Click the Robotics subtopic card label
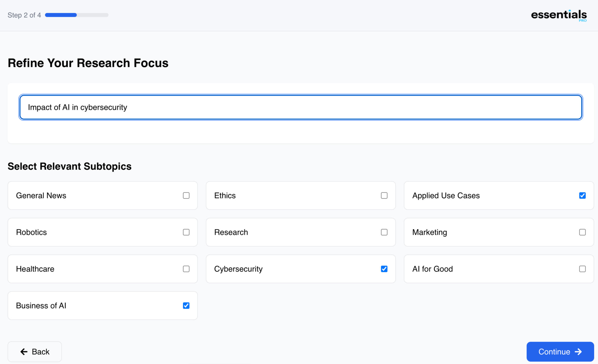The image size is (598, 364). coord(31,232)
